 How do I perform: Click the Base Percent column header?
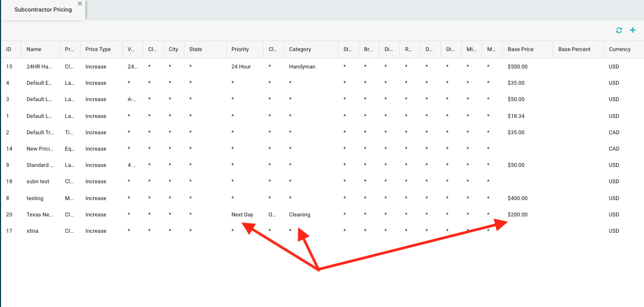pyautogui.click(x=574, y=49)
